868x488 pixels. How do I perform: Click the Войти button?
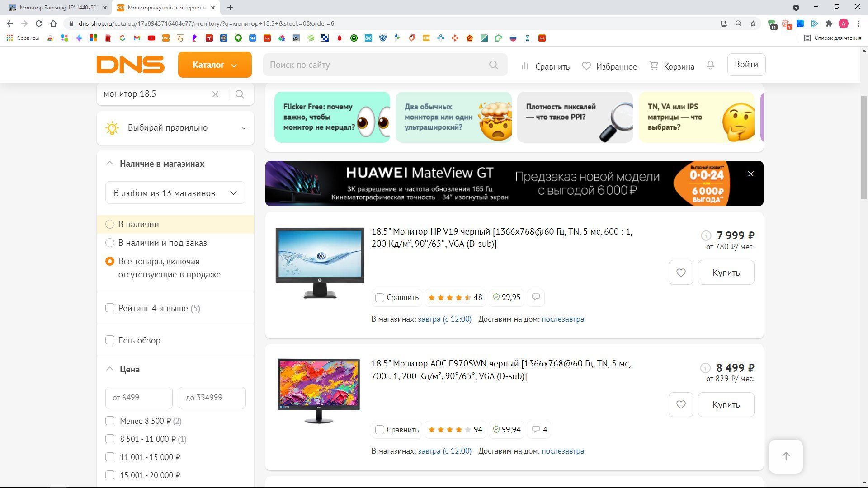tap(746, 65)
